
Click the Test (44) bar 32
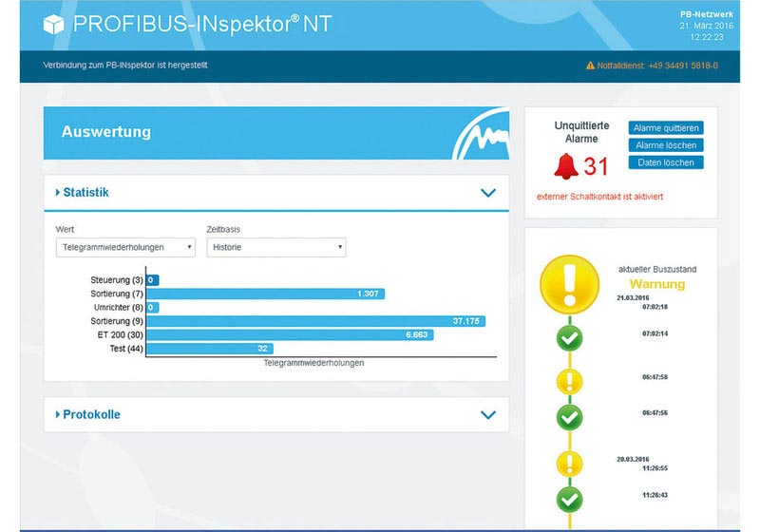pyautogui.click(x=210, y=349)
